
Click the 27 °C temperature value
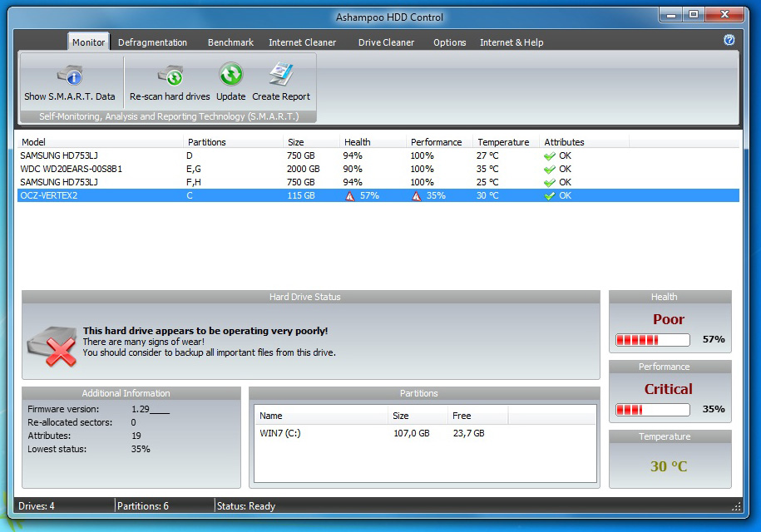point(487,155)
